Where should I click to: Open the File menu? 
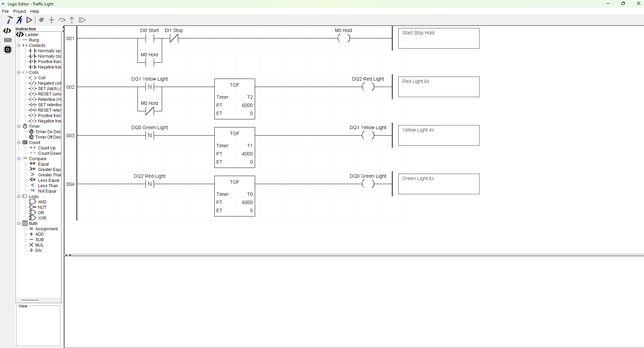5,11
